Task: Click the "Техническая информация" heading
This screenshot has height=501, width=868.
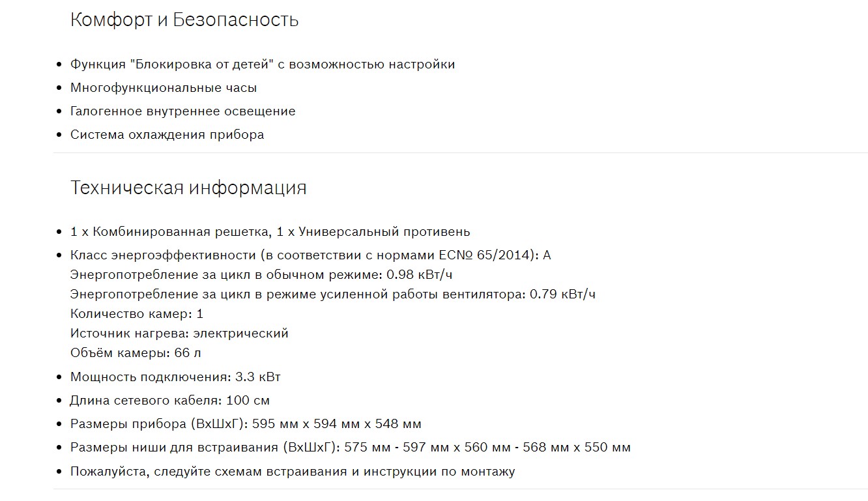Action: tap(188, 188)
